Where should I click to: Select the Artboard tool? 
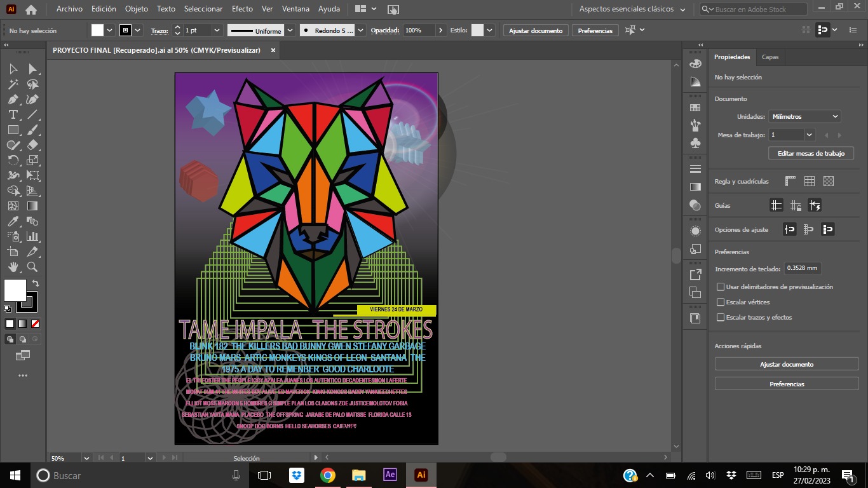click(x=13, y=252)
